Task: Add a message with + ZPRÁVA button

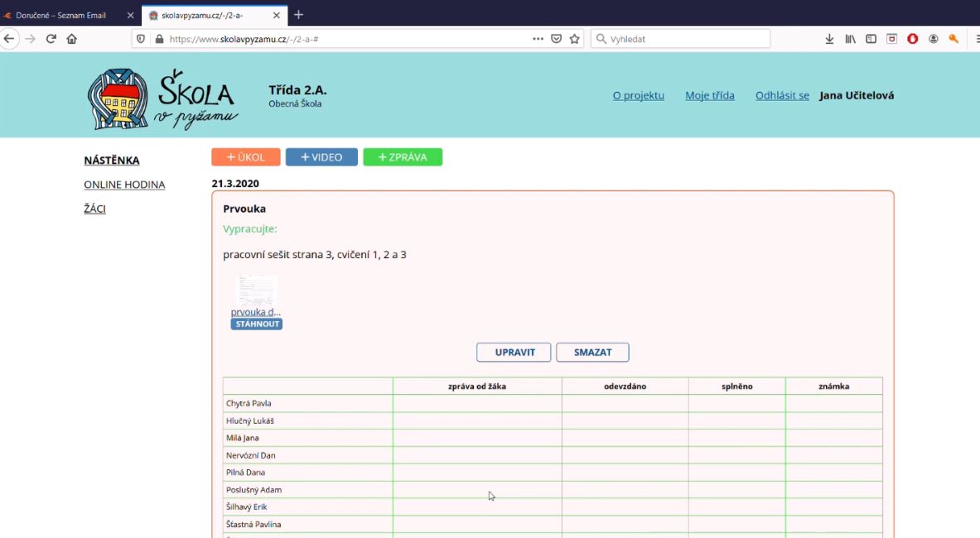Action: point(403,157)
